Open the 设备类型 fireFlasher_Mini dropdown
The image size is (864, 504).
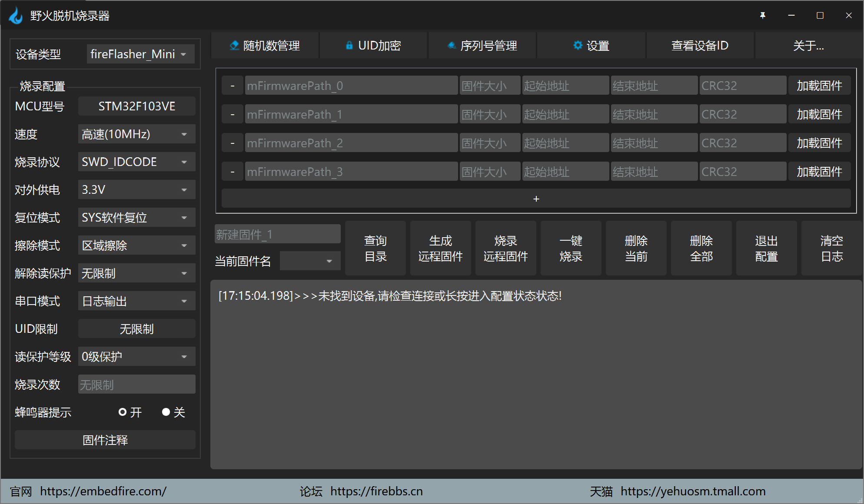pos(141,54)
